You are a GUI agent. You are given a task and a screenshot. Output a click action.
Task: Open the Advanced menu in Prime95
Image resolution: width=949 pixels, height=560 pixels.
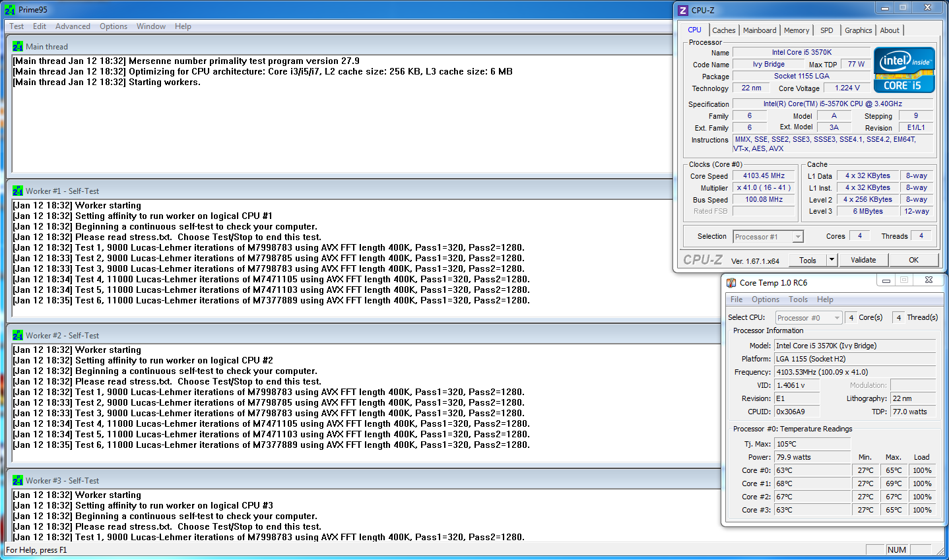[x=73, y=26]
